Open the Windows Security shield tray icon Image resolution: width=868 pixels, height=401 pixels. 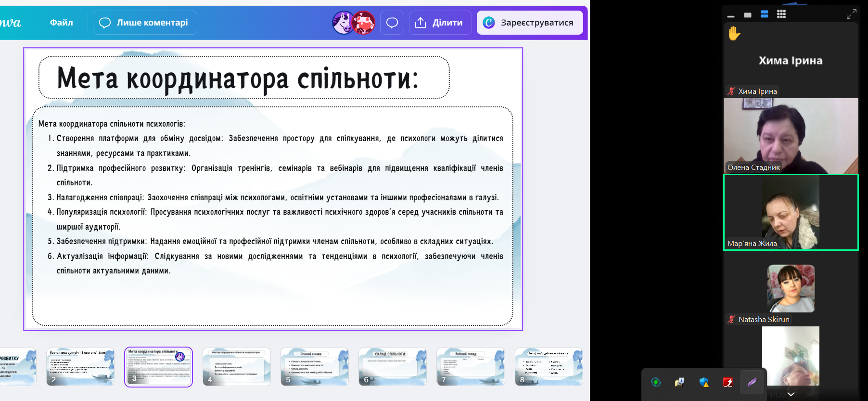[704, 382]
